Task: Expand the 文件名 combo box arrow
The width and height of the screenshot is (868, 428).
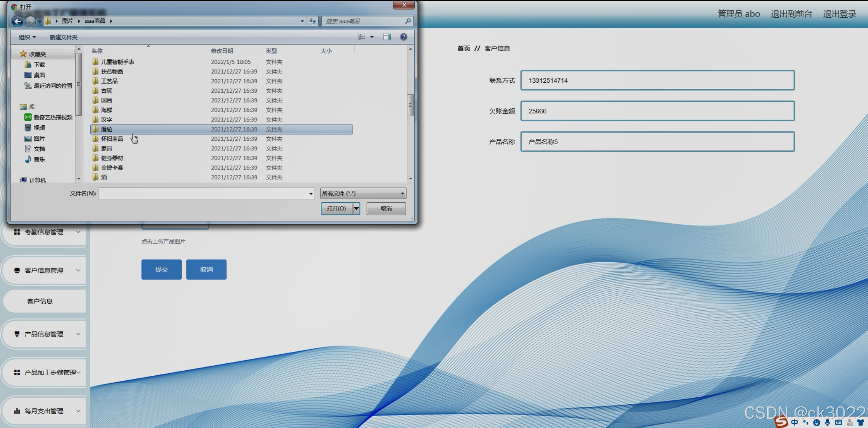Action: [x=311, y=193]
